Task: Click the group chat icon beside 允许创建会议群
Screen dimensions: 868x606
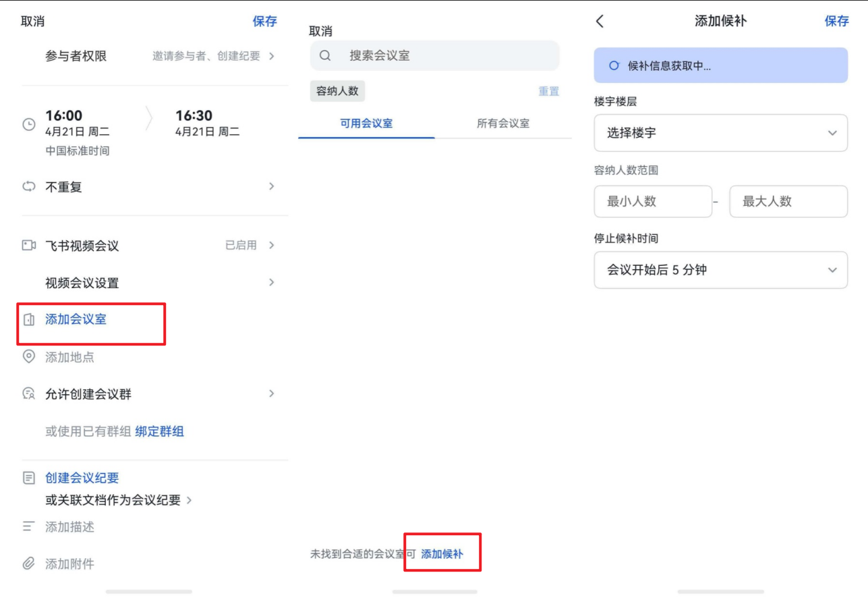Action: click(29, 394)
